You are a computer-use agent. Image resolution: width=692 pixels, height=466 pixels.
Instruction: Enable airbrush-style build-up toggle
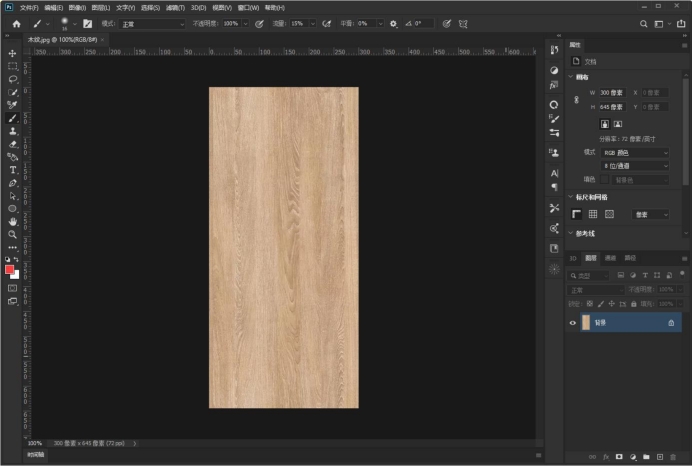click(x=326, y=24)
